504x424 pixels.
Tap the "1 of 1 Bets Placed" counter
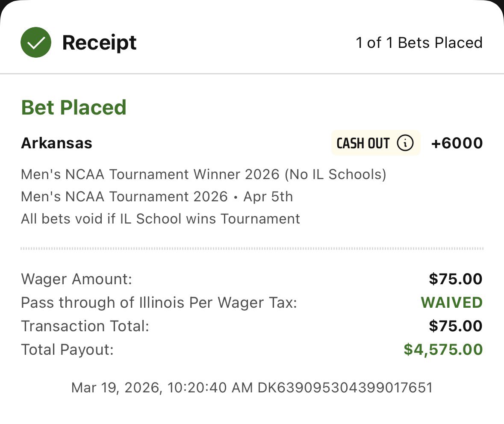point(419,43)
